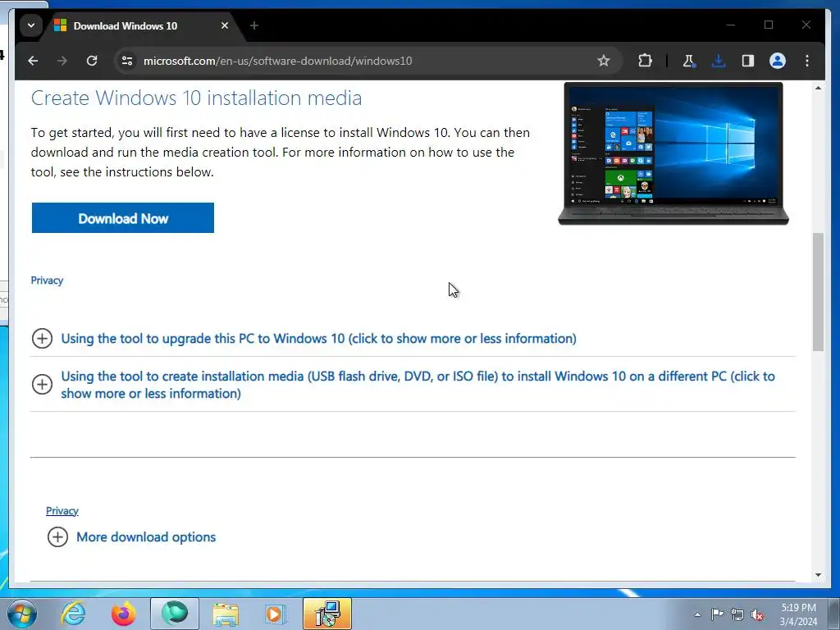Viewport: 840px width, 630px height.
Task: Reload the Download Windows 10 page
Action: (92, 61)
